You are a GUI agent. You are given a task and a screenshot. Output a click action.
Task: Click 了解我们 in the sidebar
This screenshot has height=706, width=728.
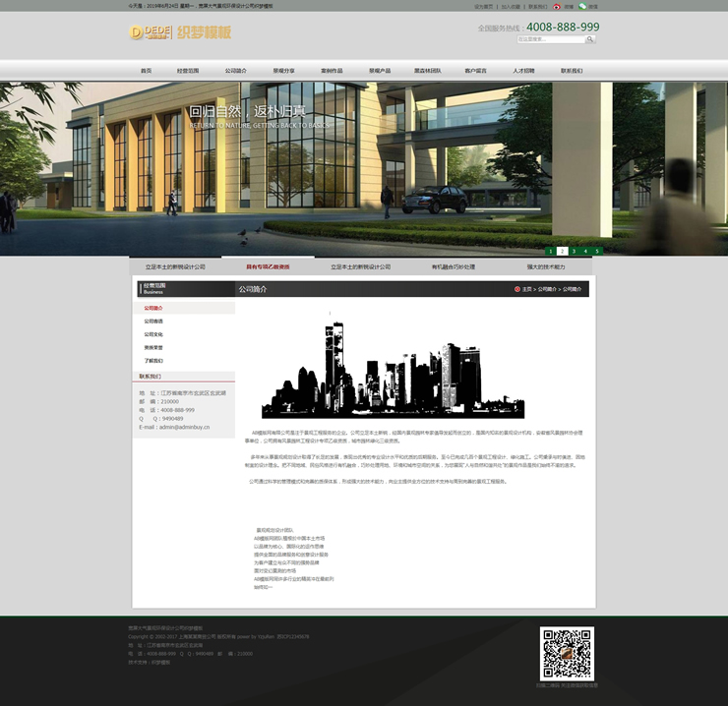[153, 361]
